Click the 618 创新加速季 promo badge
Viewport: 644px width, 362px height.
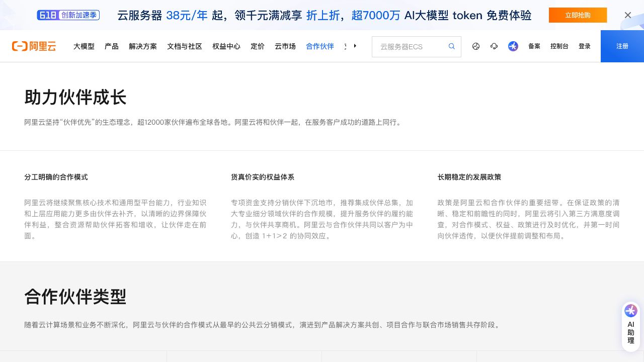pos(68,15)
